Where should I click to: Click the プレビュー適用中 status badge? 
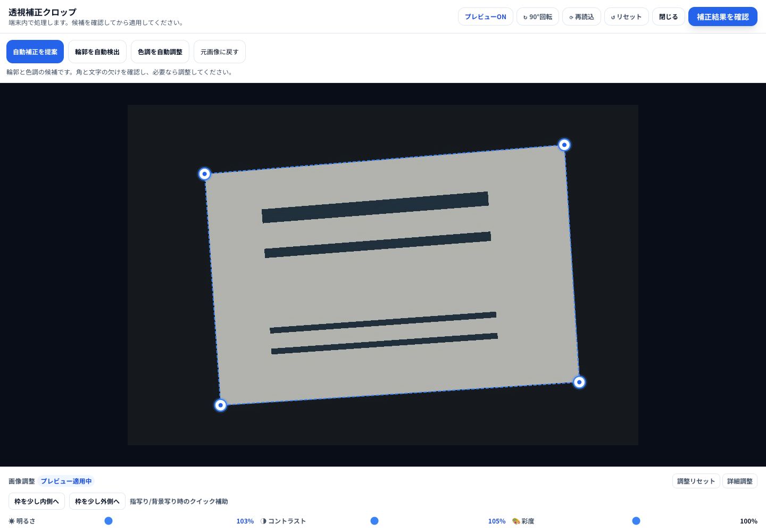coord(66,481)
